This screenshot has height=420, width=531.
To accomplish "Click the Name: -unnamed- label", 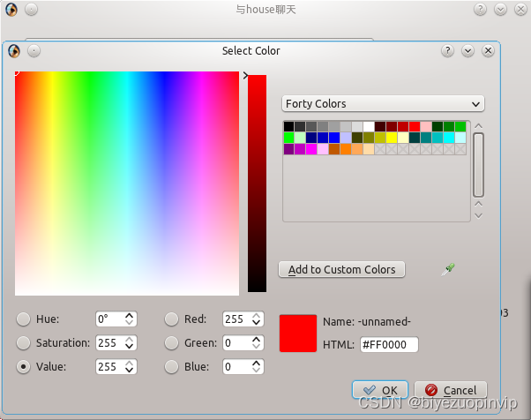I will (367, 321).
